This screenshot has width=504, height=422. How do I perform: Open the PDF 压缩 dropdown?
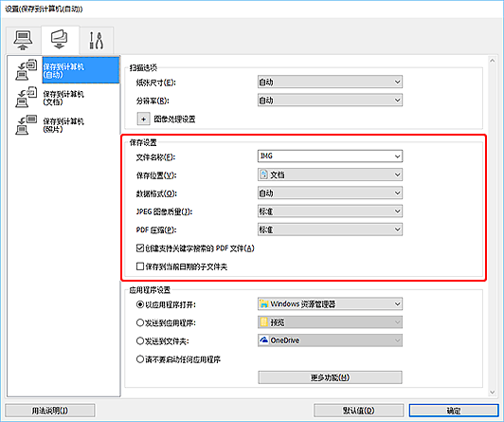330,229
